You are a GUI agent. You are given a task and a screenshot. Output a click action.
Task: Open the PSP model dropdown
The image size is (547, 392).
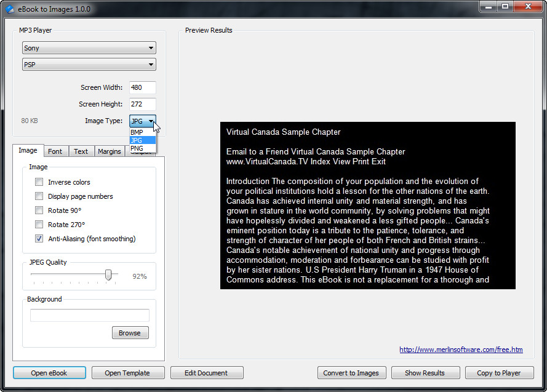(x=89, y=65)
